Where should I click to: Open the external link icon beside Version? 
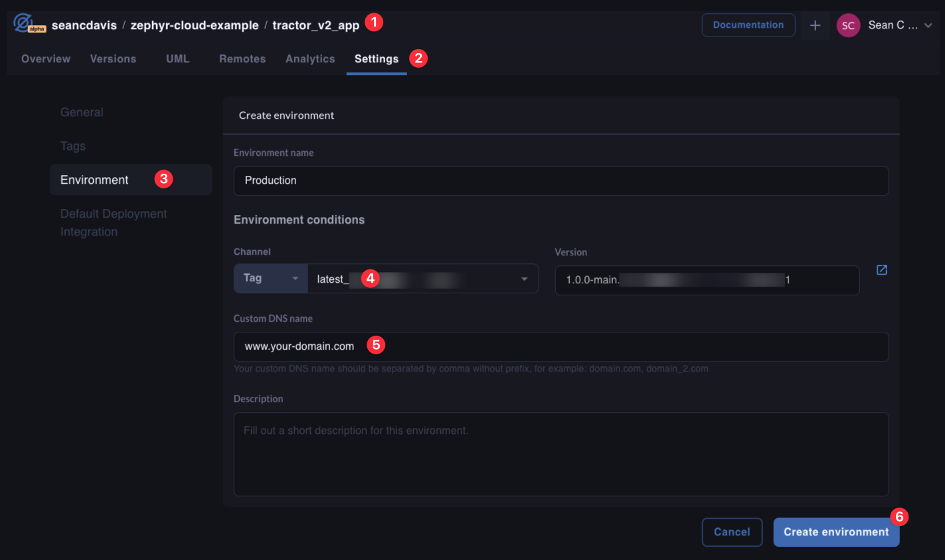click(x=882, y=270)
